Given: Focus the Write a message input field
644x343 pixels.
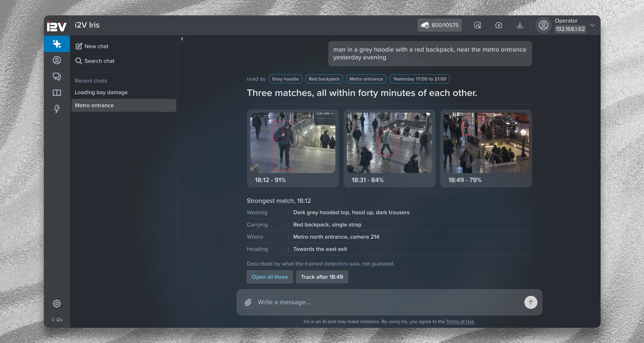Looking at the screenshot, I should [x=389, y=302].
